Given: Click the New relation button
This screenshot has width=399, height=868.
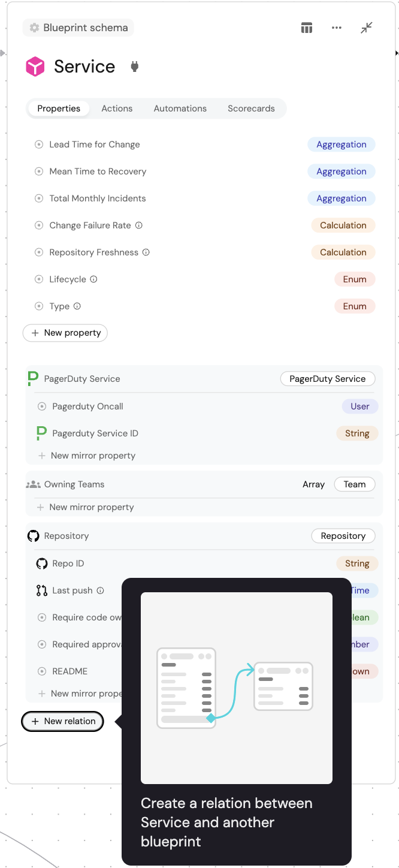Looking at the screenshot, I should tap(63, 721).
